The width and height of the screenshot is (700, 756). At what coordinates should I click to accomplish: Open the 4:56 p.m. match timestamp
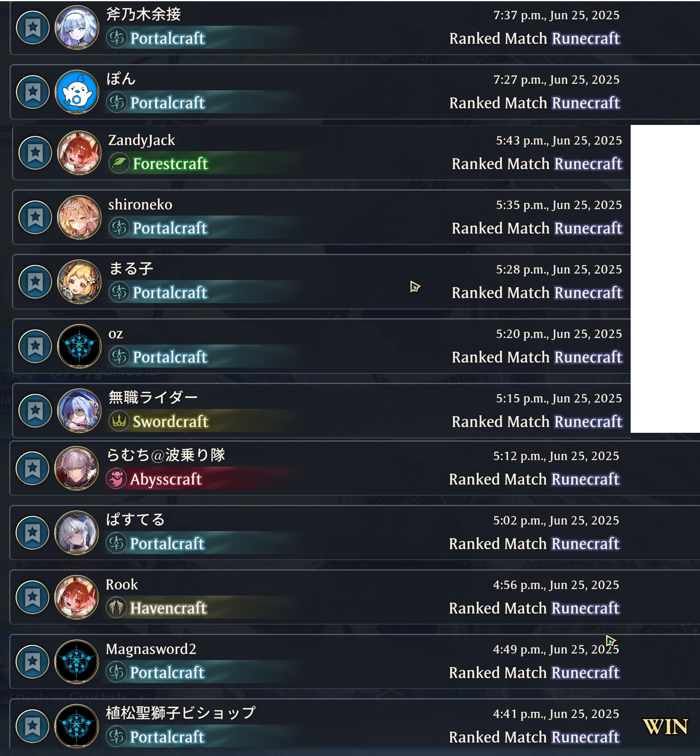(556, 585)
